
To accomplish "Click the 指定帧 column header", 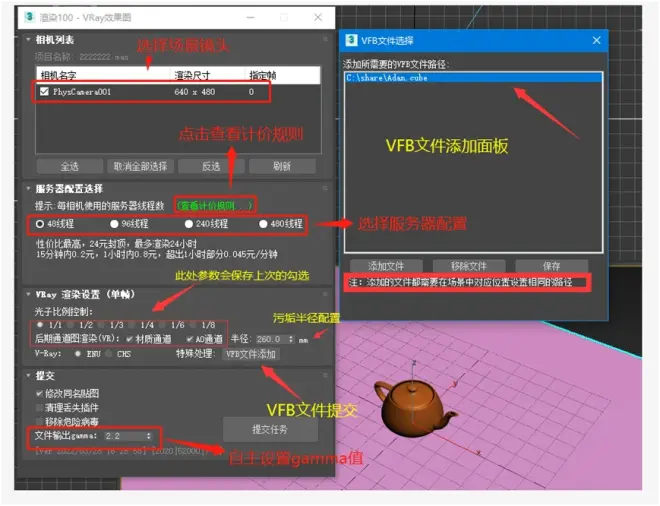I will [282, 75].
